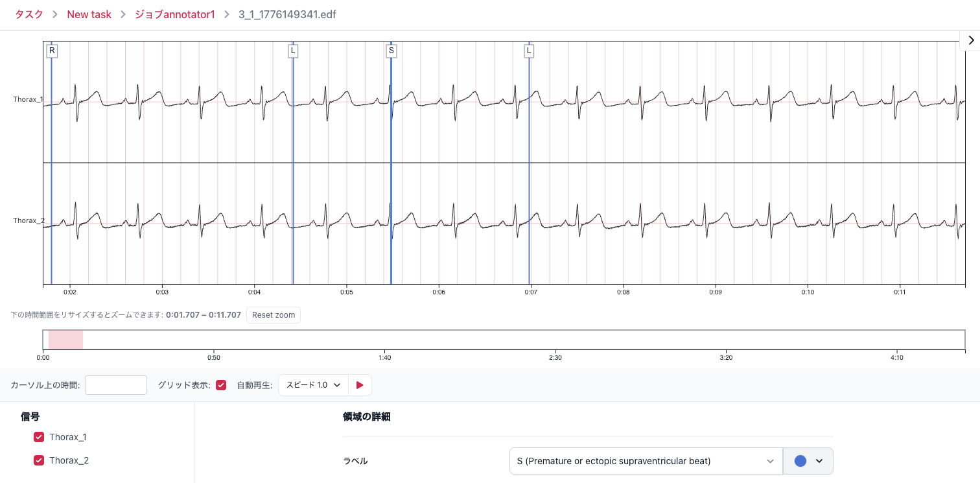Click the R annotation marker label
Image resolution: width=980 pixels, height=483 pixels.
52,51
